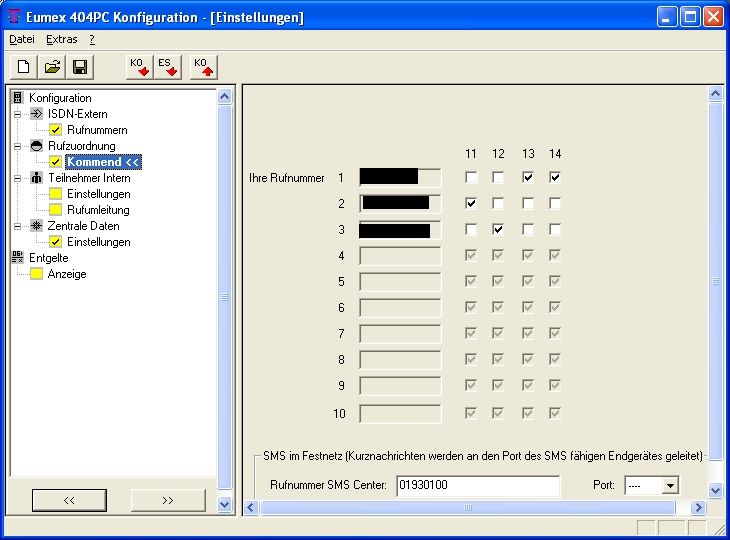Select Anzeige under Entgelte
The width and height of the screenshot is (730, 540).
coord(67,274)
